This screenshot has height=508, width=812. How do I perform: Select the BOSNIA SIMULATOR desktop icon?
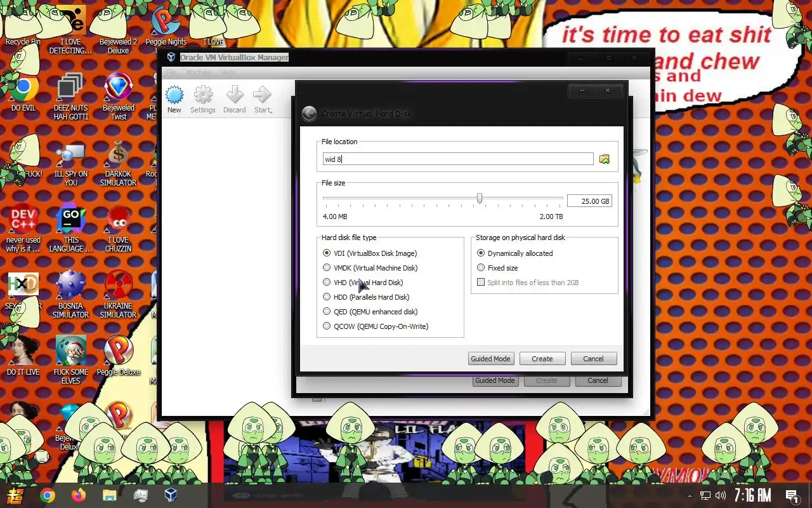tap(70, 295)
